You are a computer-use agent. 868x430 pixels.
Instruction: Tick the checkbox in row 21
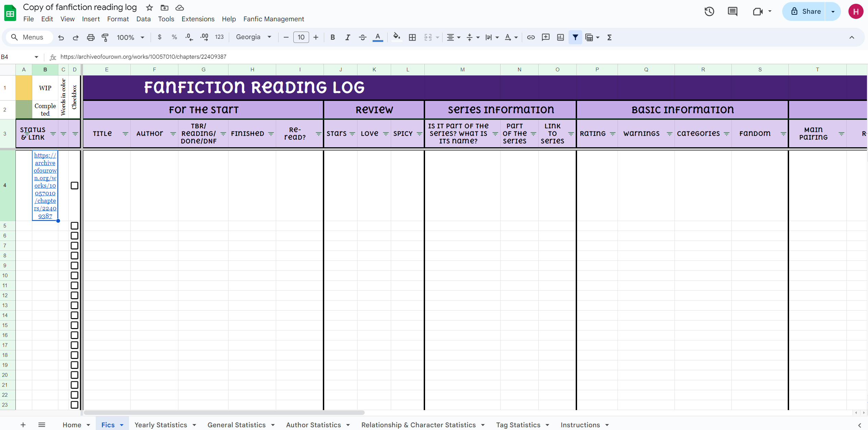click(74, 385)
